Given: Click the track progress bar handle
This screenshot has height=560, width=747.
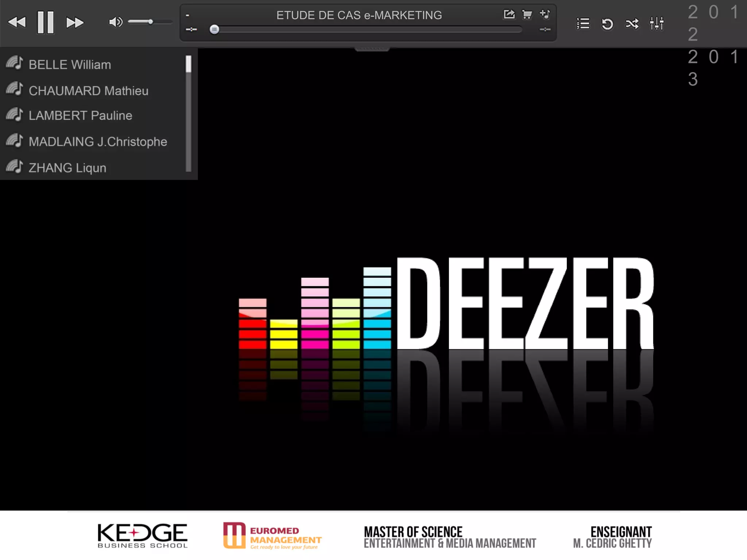Looking at the screenshot, I should pos(214,30).
